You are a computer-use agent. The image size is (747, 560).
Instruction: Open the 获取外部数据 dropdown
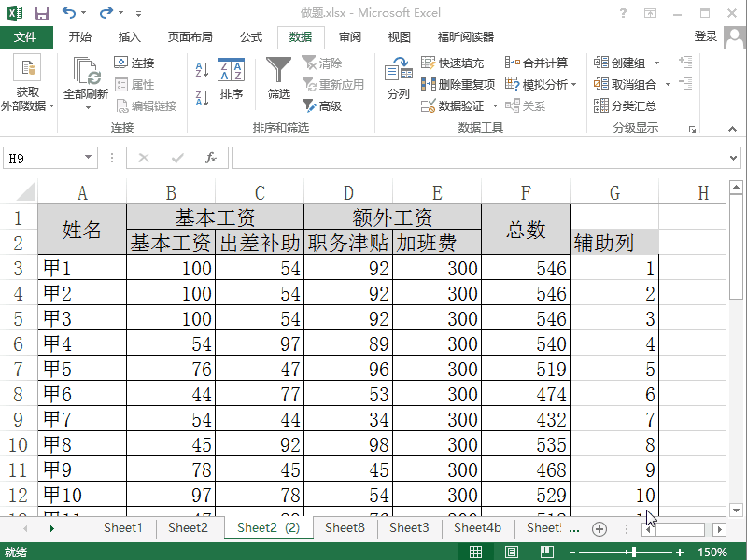pos(29,84)
